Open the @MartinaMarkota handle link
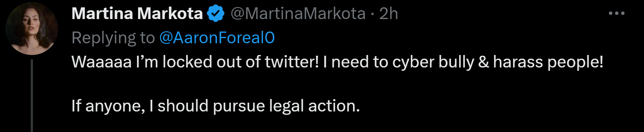 [298, 14]
